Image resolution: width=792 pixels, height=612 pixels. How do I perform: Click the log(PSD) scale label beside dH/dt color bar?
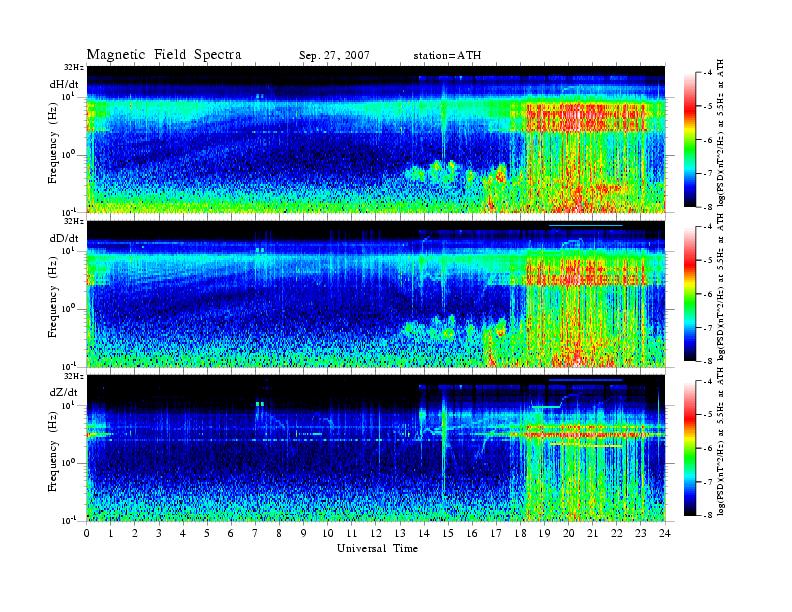[721, 133]
